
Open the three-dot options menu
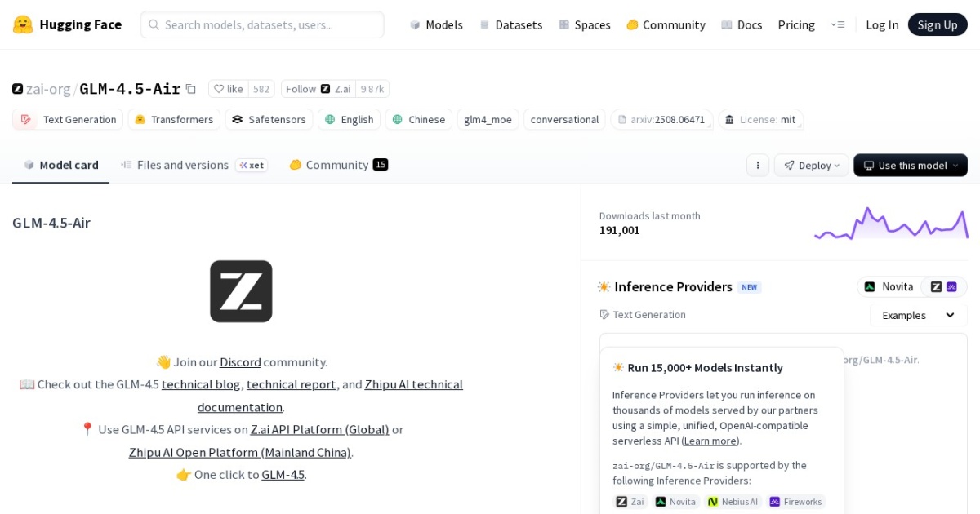[758, 165]
